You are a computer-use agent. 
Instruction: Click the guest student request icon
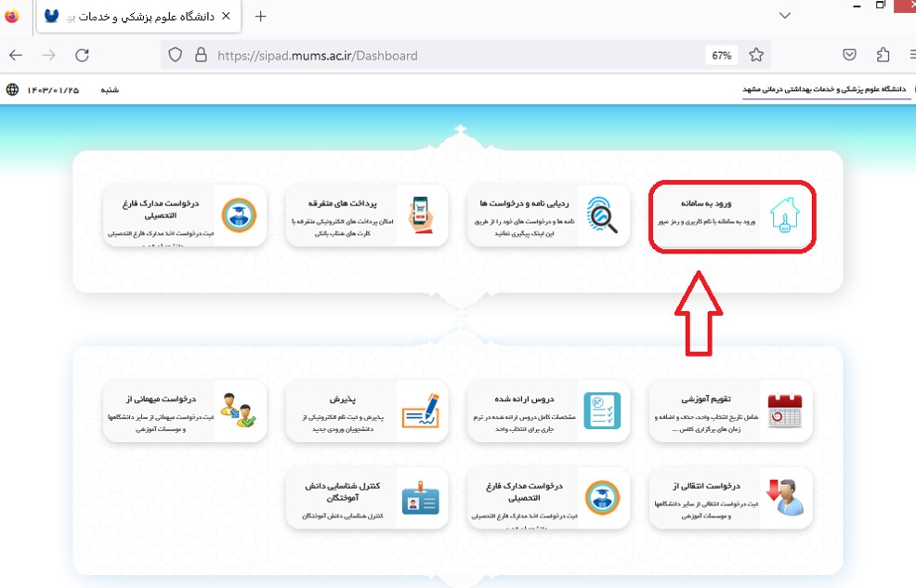pos(239,411)
